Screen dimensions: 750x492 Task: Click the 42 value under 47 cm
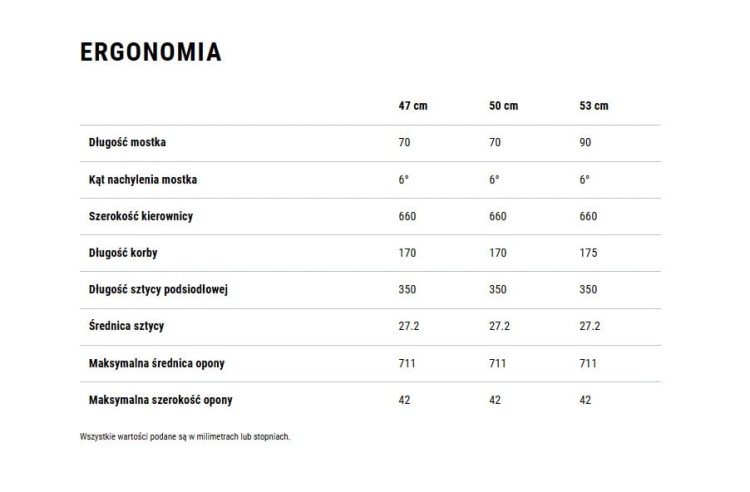tap(404, 400)
